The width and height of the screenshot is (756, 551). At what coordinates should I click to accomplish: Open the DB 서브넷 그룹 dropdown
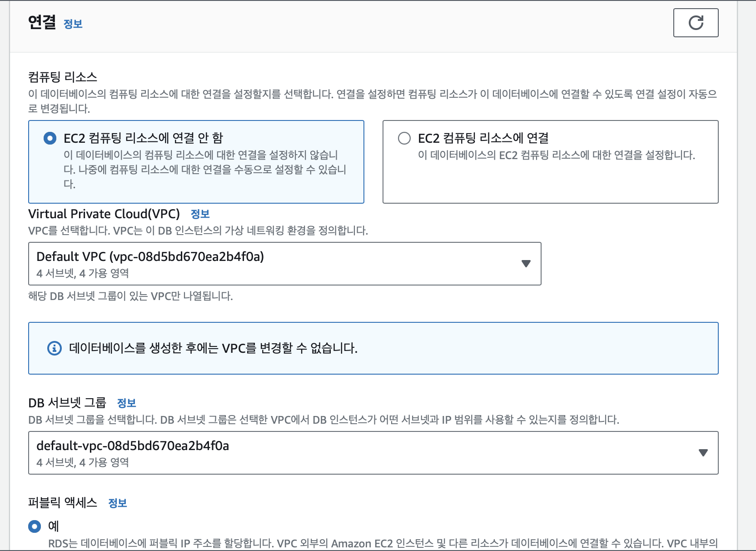click(373, 453)
